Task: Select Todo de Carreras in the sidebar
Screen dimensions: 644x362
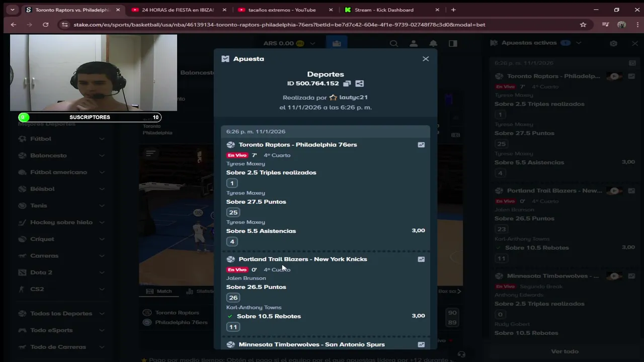Action: coord(58,347)
